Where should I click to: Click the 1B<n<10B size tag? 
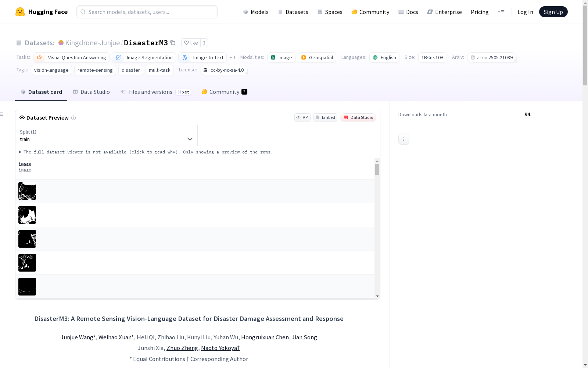pyautogui.click(x=433, y=57)
